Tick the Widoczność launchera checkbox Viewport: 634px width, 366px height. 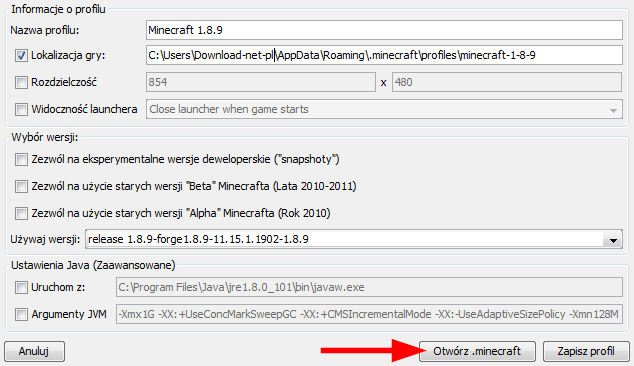pos(21,109)
